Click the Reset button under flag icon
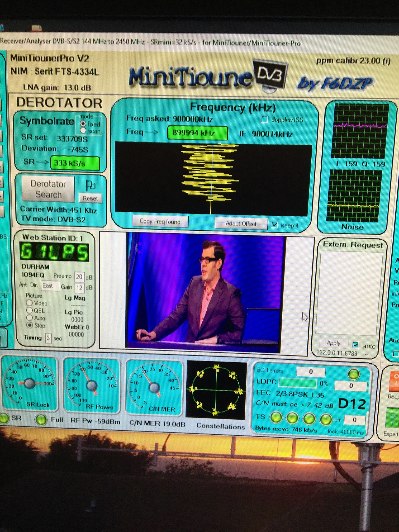The height and width of the screenshot is (532, 399). 90,198
